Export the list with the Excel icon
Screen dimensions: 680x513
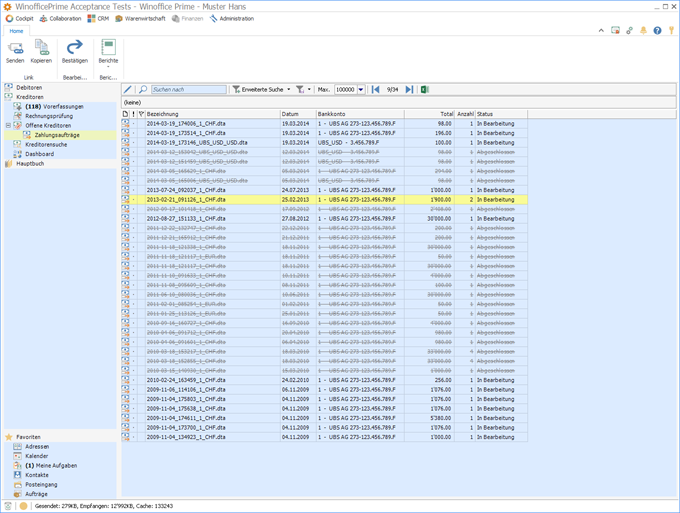click(x=425, y=89)
